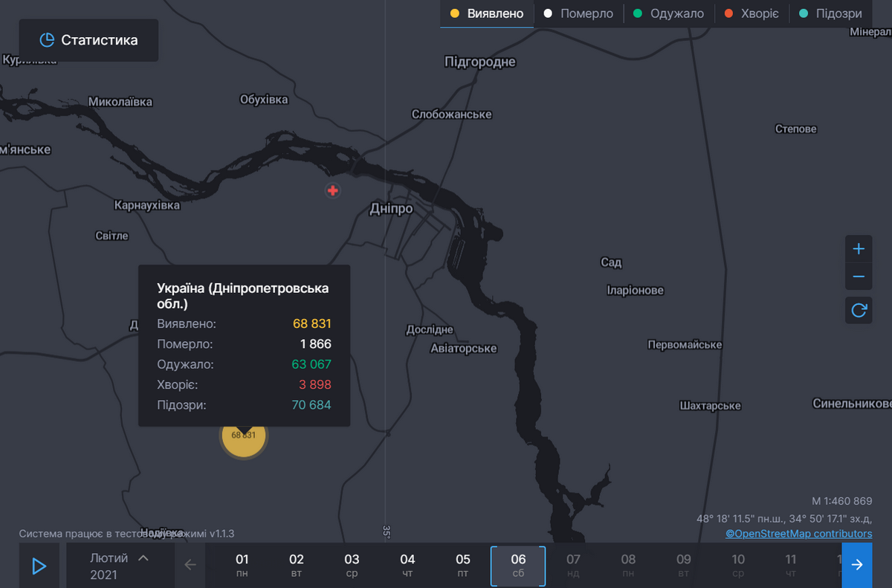Go to next dates with right arrow

857,565
